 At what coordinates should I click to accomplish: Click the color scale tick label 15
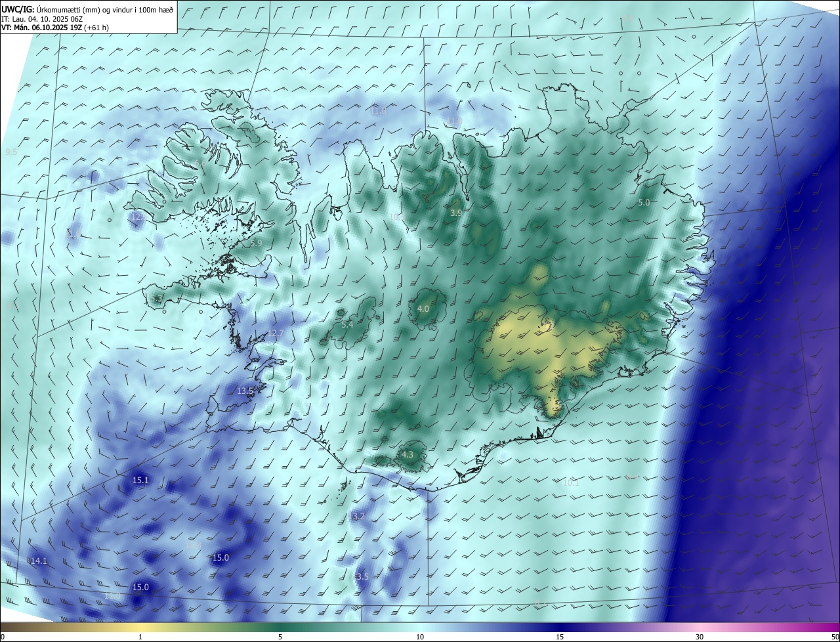[560, 637]
